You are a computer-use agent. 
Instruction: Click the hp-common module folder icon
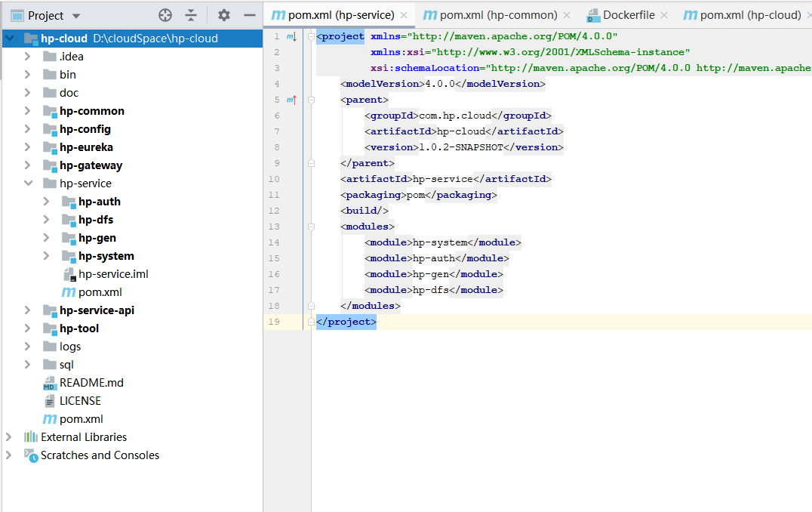(50, 111)
